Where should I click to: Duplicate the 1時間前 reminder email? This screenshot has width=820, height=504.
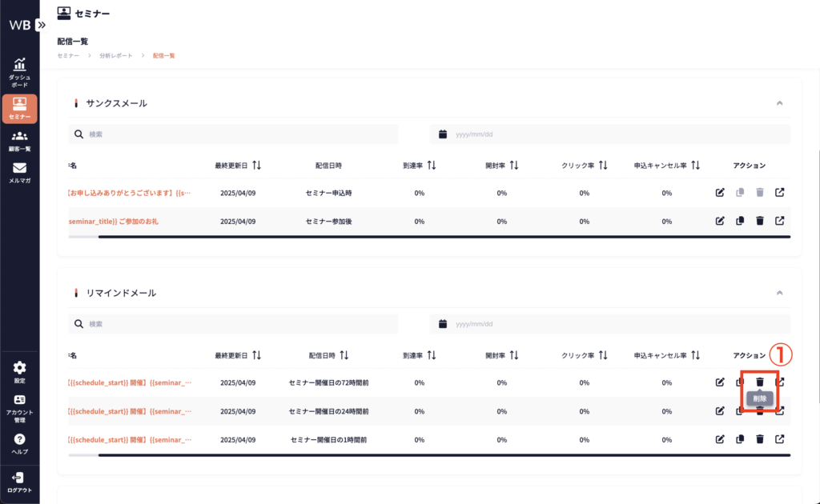(740, 439)
